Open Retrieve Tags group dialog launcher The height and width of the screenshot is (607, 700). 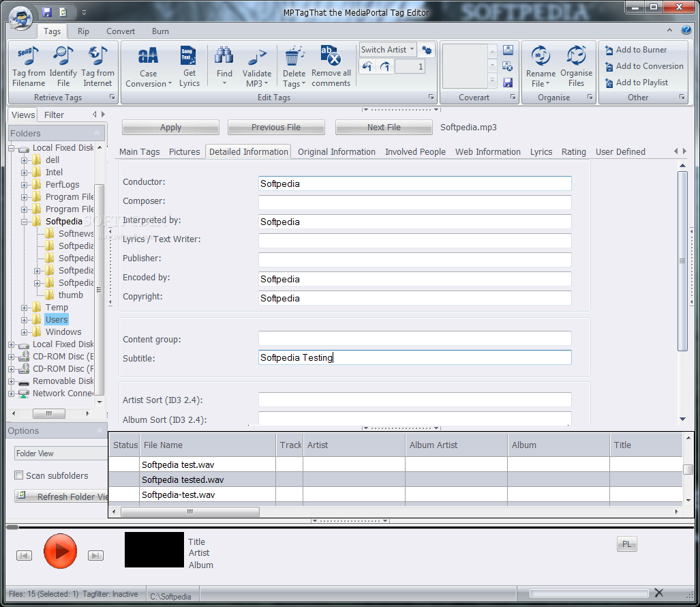point(112,97)
